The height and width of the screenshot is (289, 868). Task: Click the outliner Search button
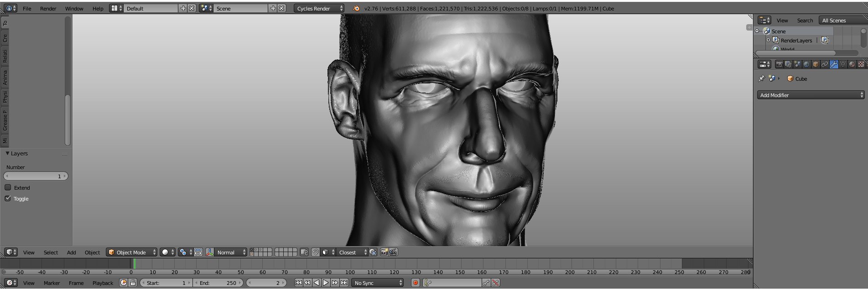pos(805,20)
